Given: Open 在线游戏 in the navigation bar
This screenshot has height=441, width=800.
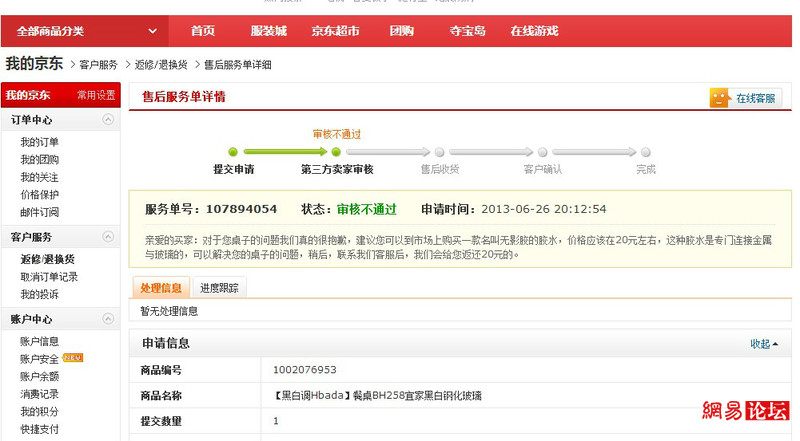Looking at the screenshot, I should 534,31.
